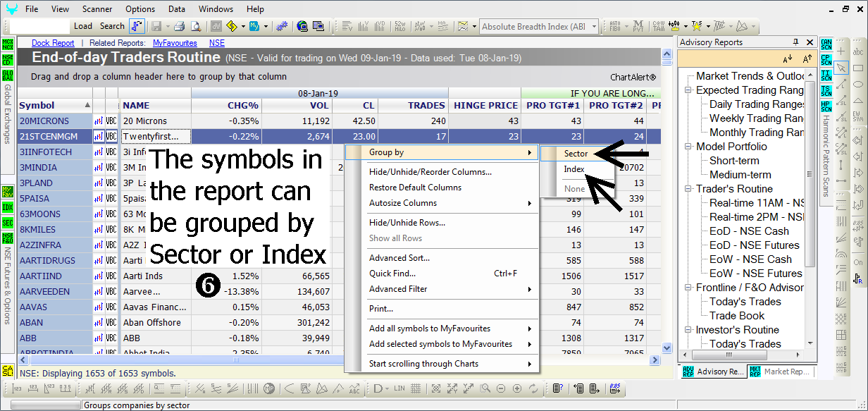Click the T&S star icon
Screen dimensions: 868x411
(x=696, y=27)
